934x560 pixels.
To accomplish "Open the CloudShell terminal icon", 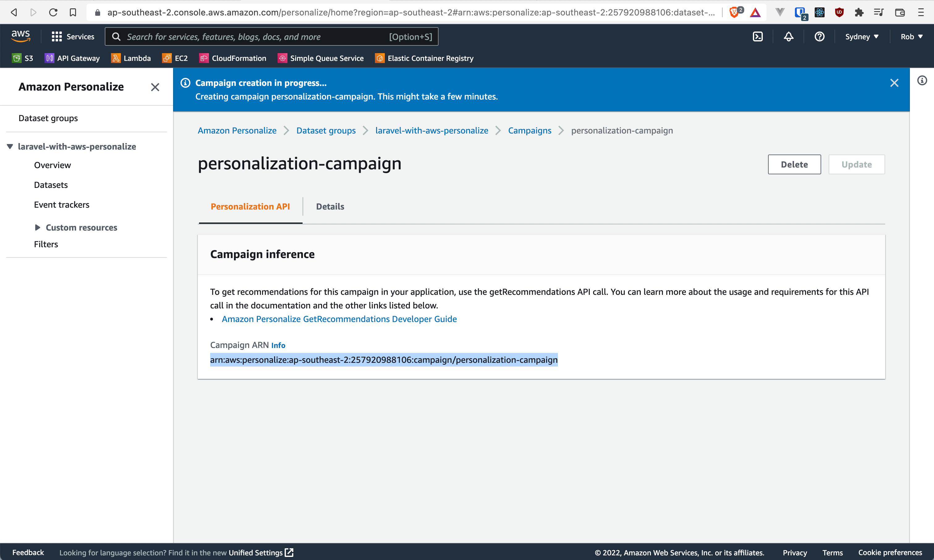I will pos(758,36).
